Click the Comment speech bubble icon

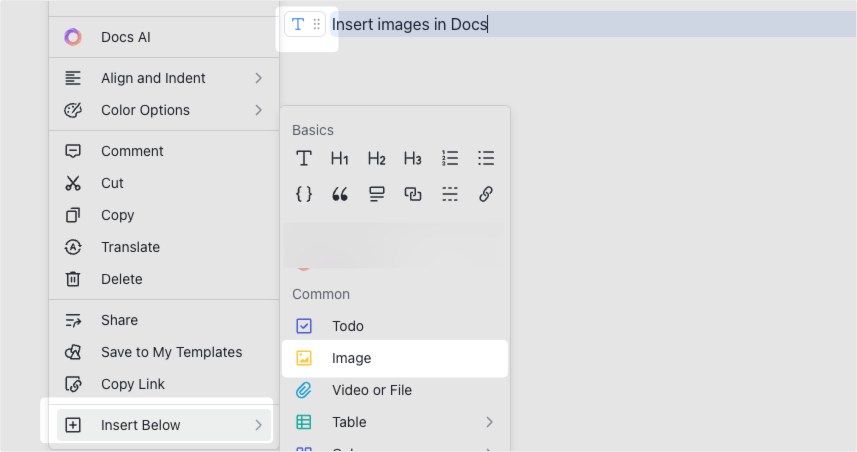click(73, 151)
